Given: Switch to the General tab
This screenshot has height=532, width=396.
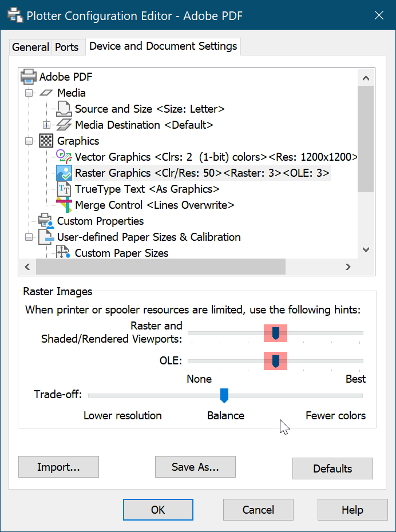Looking at the screenshot, I should pos(30,47).
